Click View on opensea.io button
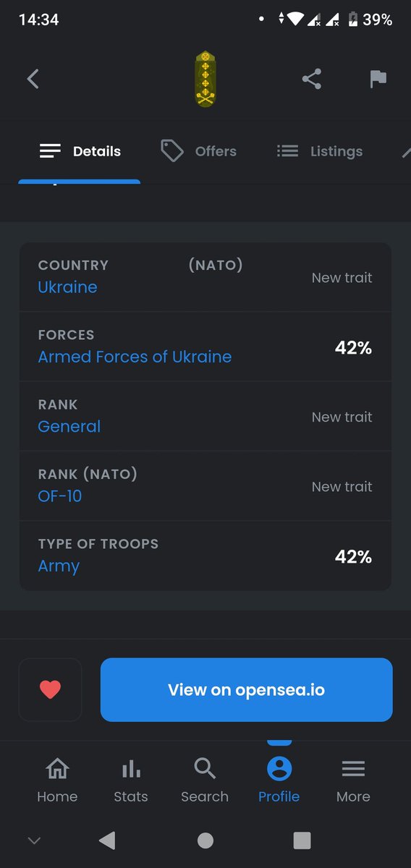The height and width of the screenshot is (868, 411). pyautogui.click(x=247, y=689)
